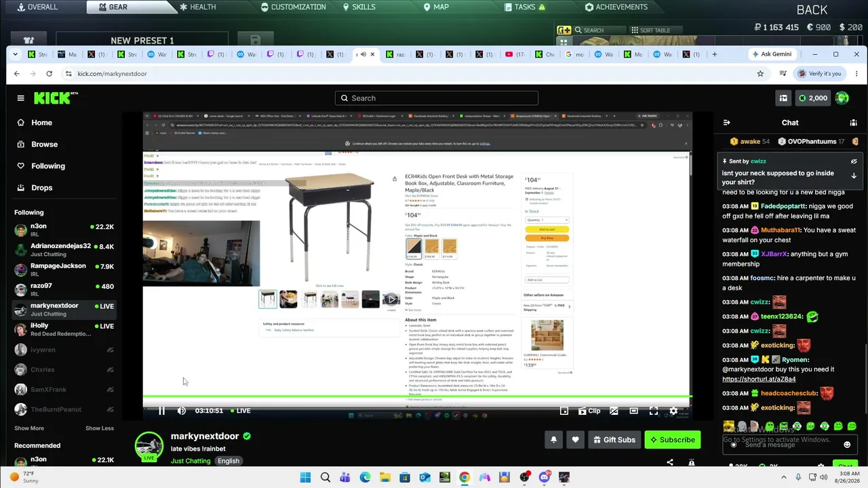Collapse the chat panel with the arrow icon
868x488 pixels.
pyautogui.click(x=726, y=123)
